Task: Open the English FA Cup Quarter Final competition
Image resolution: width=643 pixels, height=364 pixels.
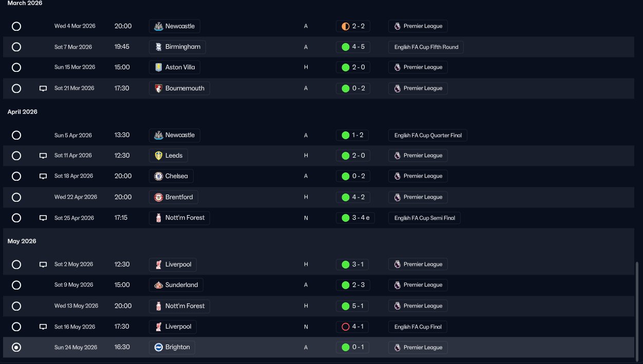Action: [428, 136]
